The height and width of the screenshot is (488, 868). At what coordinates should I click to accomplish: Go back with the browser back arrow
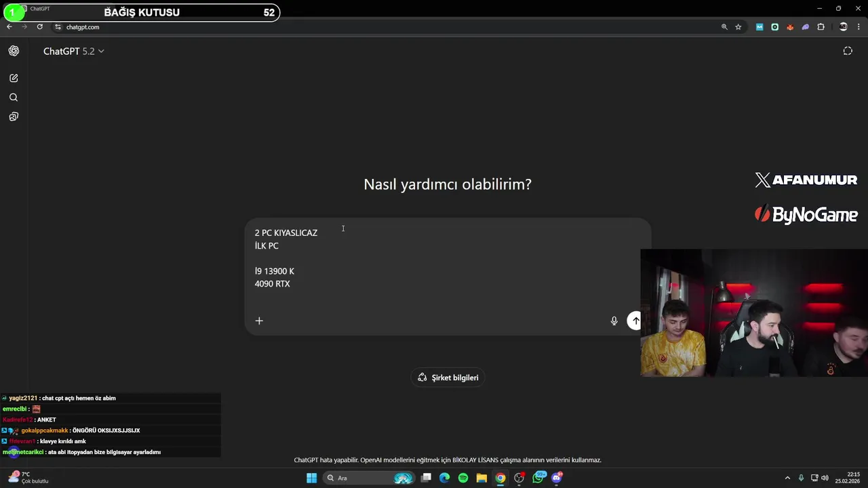pos(9,27)
